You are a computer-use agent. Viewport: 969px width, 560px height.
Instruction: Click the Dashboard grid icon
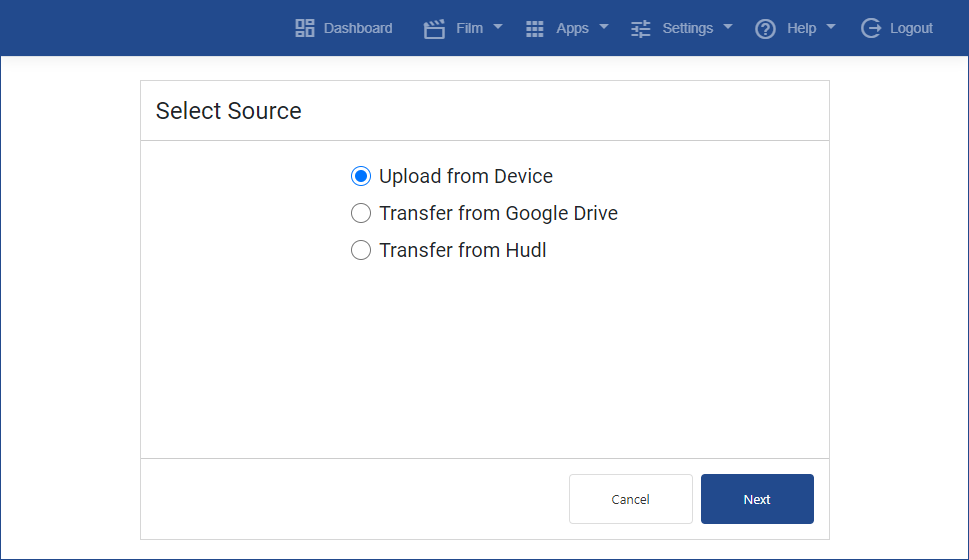[305, 28]
